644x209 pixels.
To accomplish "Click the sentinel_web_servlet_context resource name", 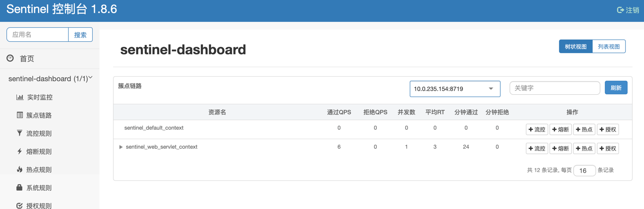I will click(162, 147).
